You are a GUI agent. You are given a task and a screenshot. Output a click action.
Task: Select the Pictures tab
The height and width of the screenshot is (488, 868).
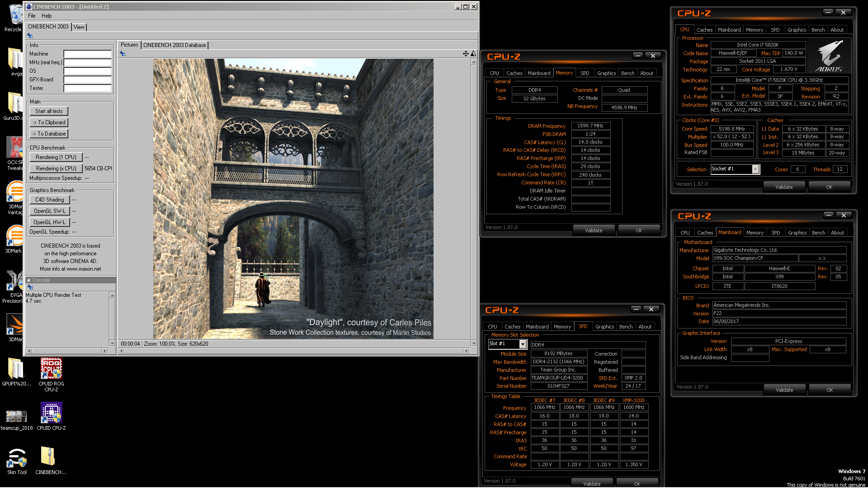point(129,45)
